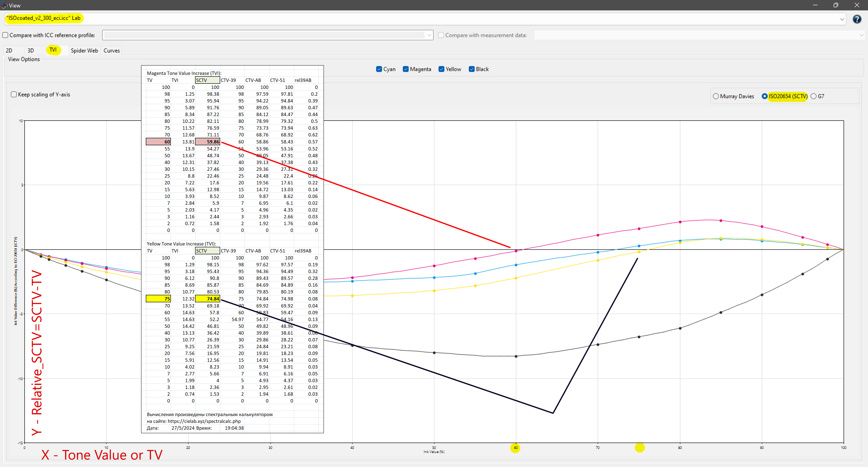Switch to the Spider Web tab

[84, 51]
